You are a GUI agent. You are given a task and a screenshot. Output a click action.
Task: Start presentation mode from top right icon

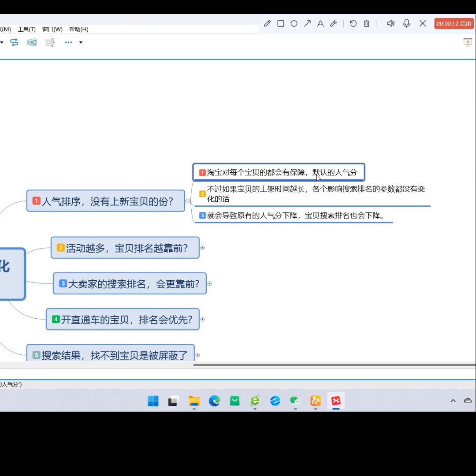click(468, 42)
